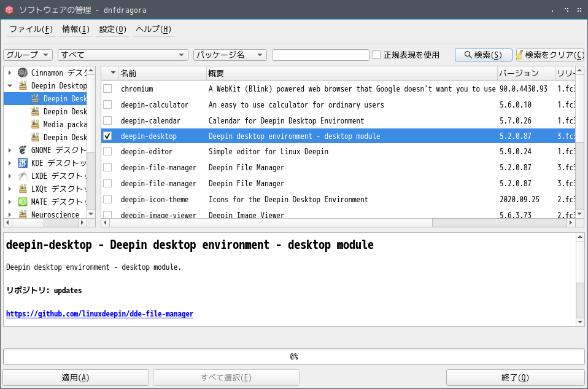Select the highlighted Deepin Desk subgroup row
The width and height of the screenshot is (588, 389).
tap(45, 98)
